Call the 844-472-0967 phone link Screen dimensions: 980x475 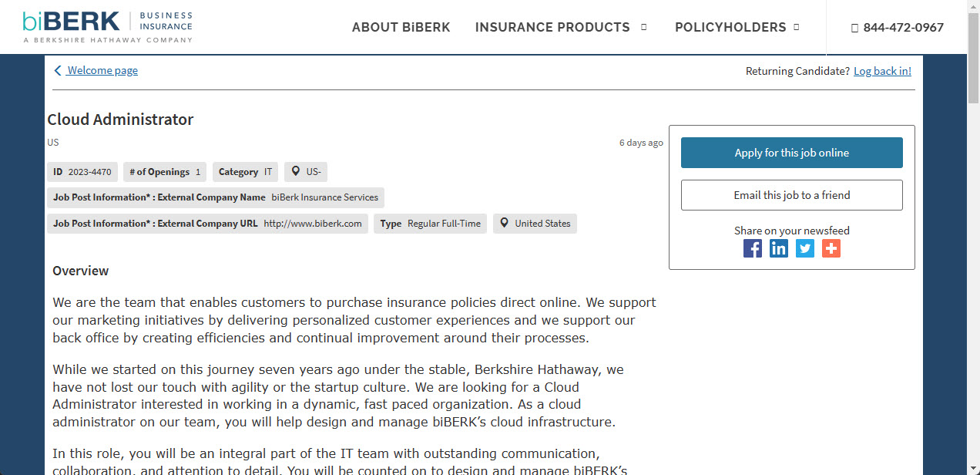(904, 28)
